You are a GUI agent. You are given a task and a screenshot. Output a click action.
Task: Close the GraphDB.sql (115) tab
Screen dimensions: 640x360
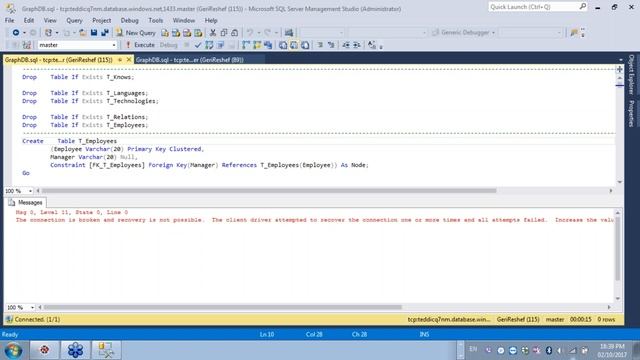point(129,60)
